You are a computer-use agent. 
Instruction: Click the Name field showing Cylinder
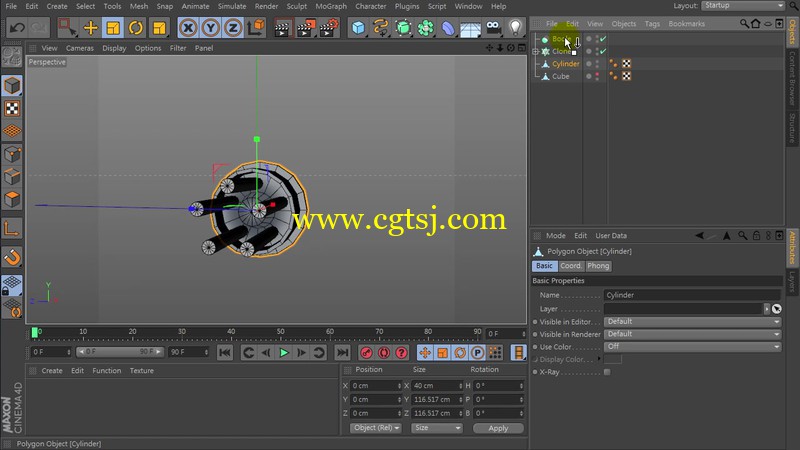point(692,295)
